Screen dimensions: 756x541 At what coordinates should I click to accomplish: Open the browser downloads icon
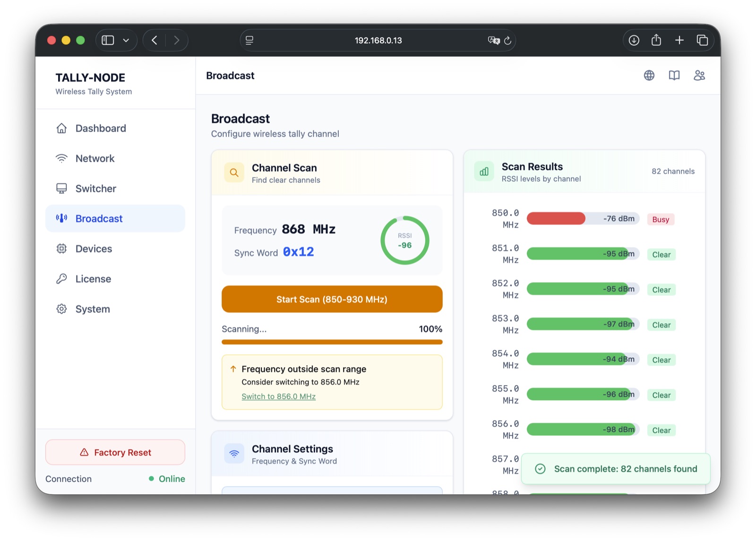634,40
